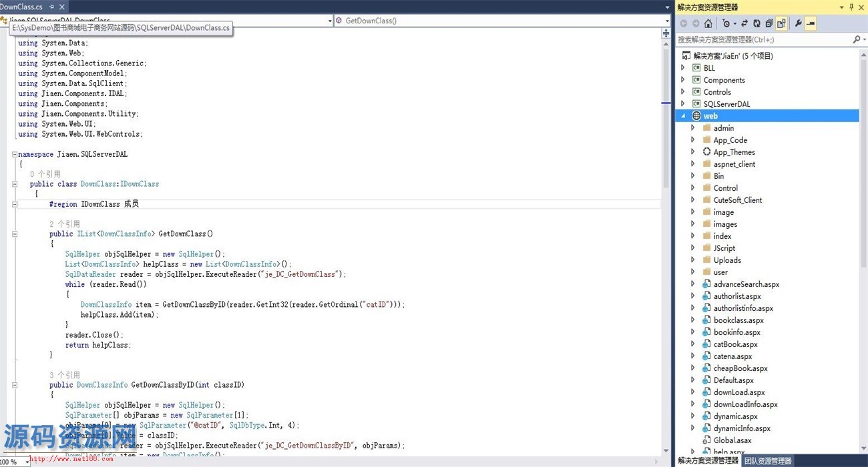The image size is (868, 467).
Task: Select the App_Code folder
Action: (730, 140)
